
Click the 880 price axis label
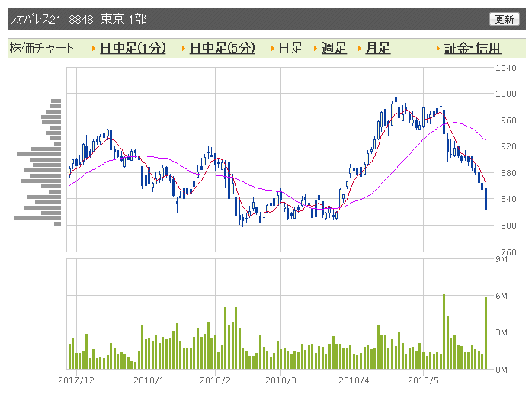coord(508,173)
